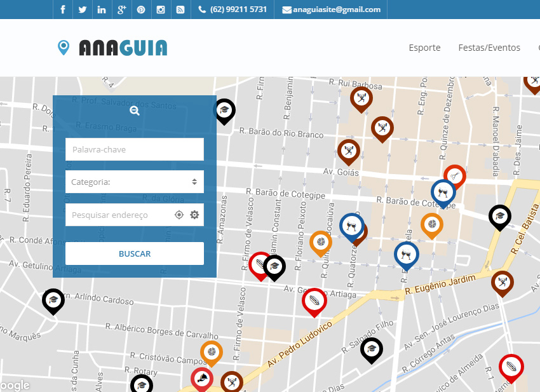Screen dimensions: 540x392
Task: Open the Festas/Eventos menu item
Action: click(489, 48)
